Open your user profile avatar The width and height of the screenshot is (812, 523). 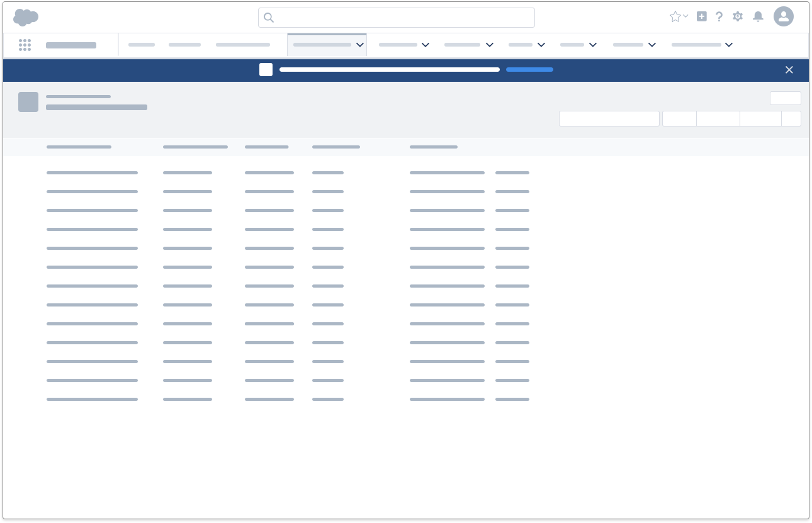[784, 16]
